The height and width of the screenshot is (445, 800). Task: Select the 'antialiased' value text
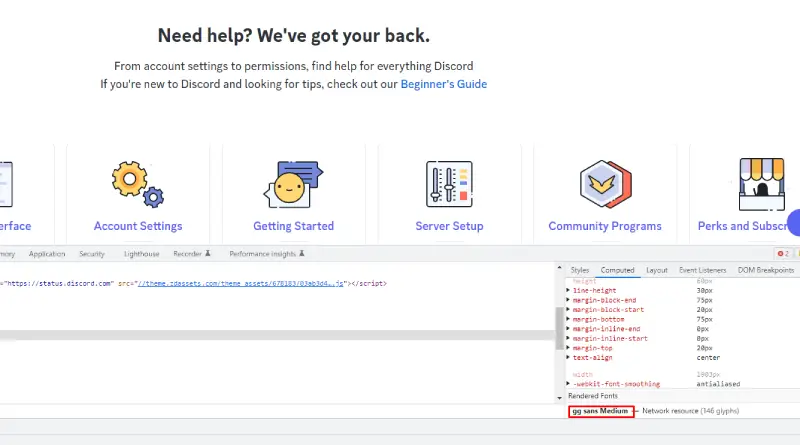[718, 384]
